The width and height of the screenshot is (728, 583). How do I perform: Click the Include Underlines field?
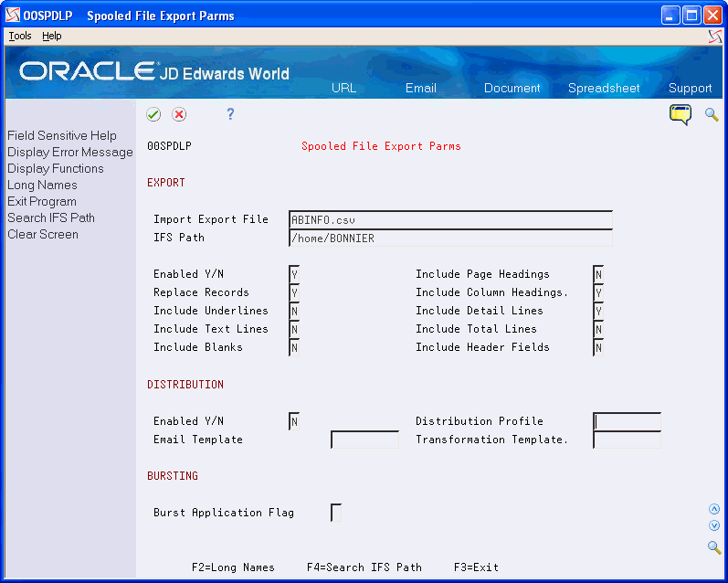coord(294,311)
